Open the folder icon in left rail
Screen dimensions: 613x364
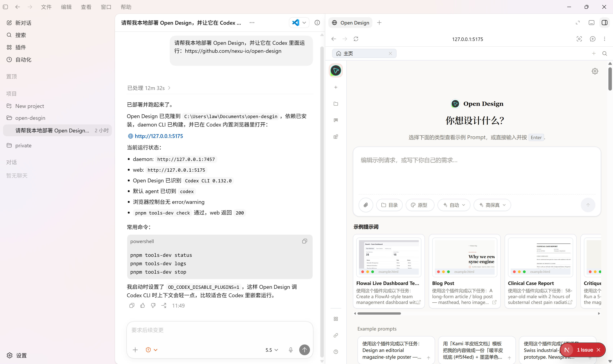[x=336, y=104]
